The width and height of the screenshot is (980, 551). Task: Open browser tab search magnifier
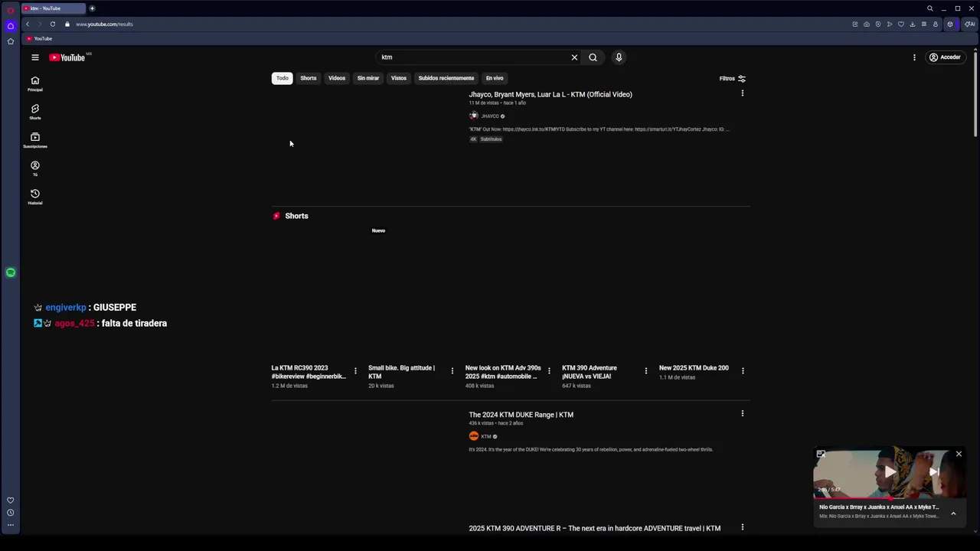pos(930,8)
